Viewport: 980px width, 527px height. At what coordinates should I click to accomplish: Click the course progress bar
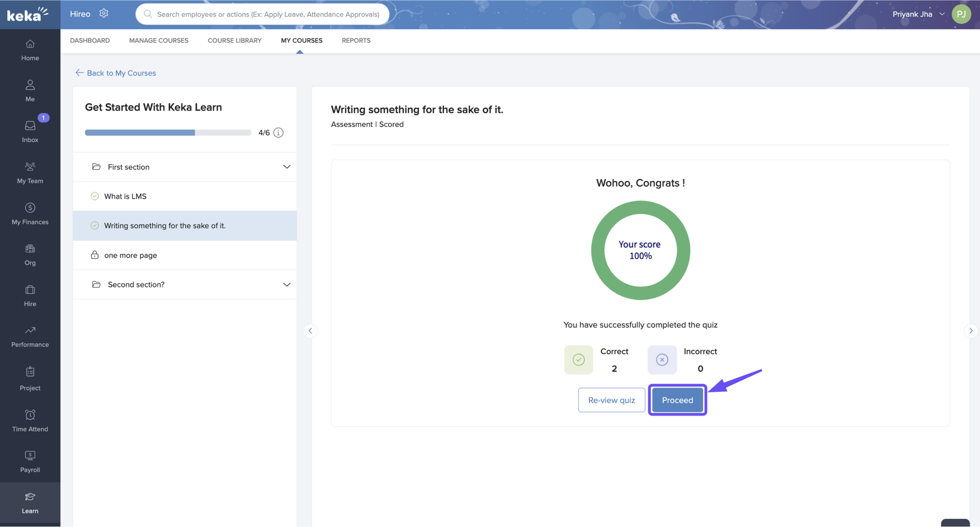(x=168, y=132)
